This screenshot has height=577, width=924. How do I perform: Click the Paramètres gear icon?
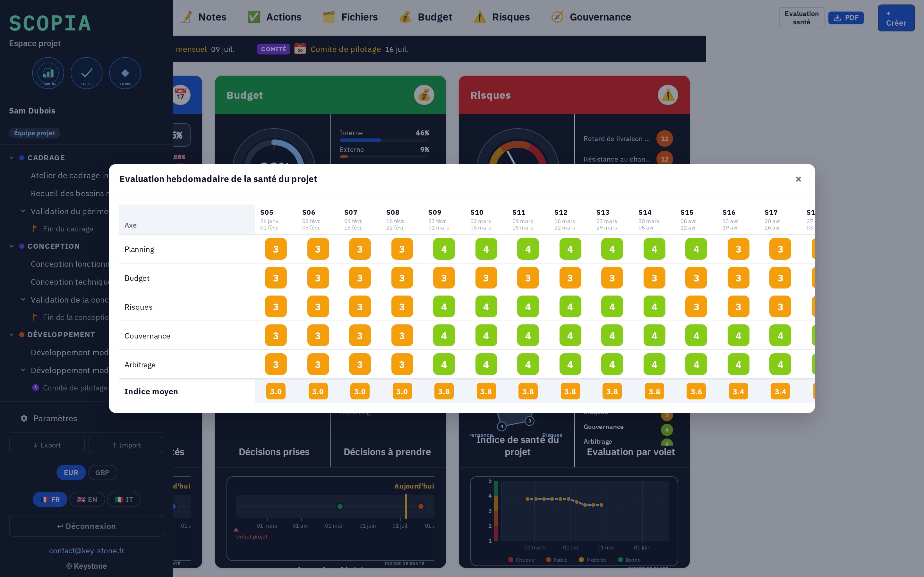24,418
